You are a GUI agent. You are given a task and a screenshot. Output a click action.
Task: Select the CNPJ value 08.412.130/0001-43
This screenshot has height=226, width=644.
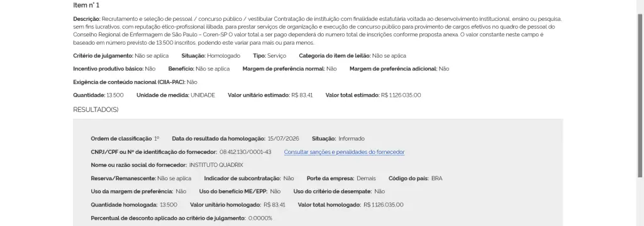[245, 152]
